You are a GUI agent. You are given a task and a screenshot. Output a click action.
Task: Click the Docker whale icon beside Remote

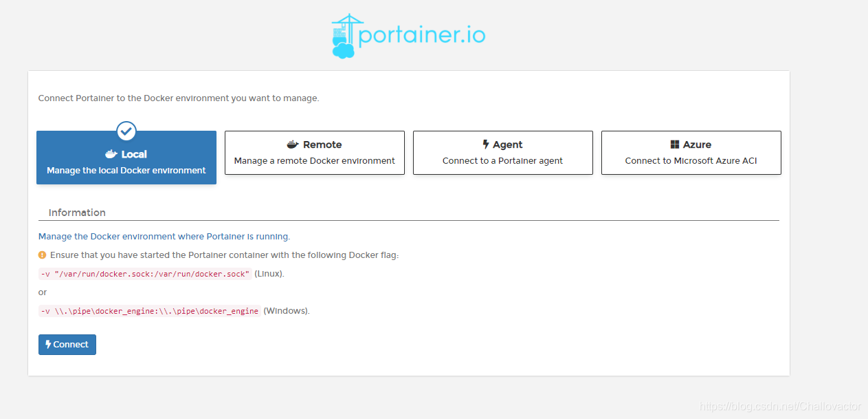pos(293,144)
